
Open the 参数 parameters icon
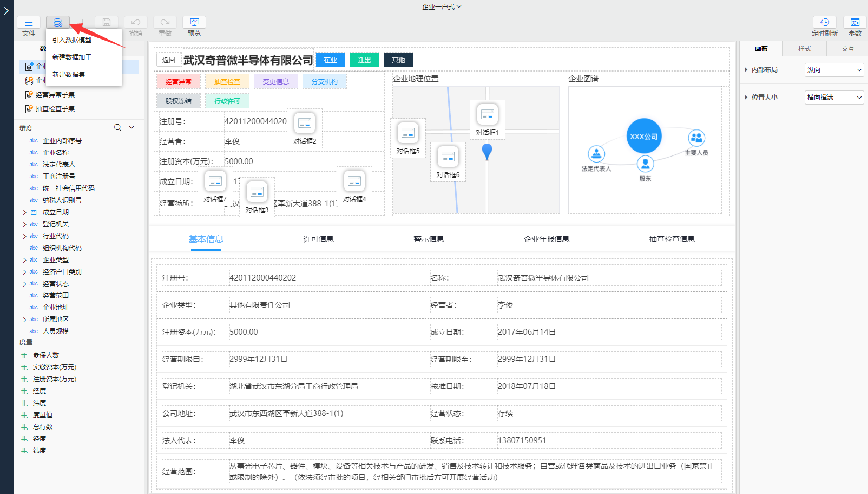point(854,22)
